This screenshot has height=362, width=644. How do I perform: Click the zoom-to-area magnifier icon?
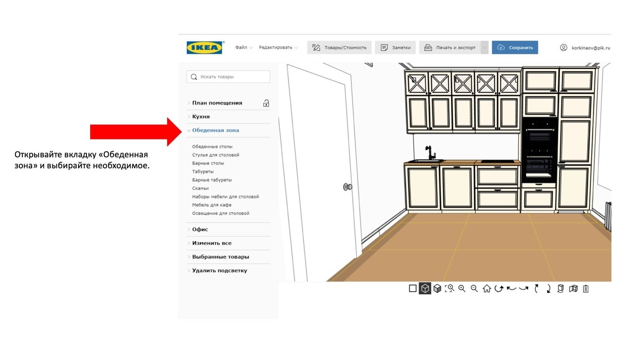point(450,288)
